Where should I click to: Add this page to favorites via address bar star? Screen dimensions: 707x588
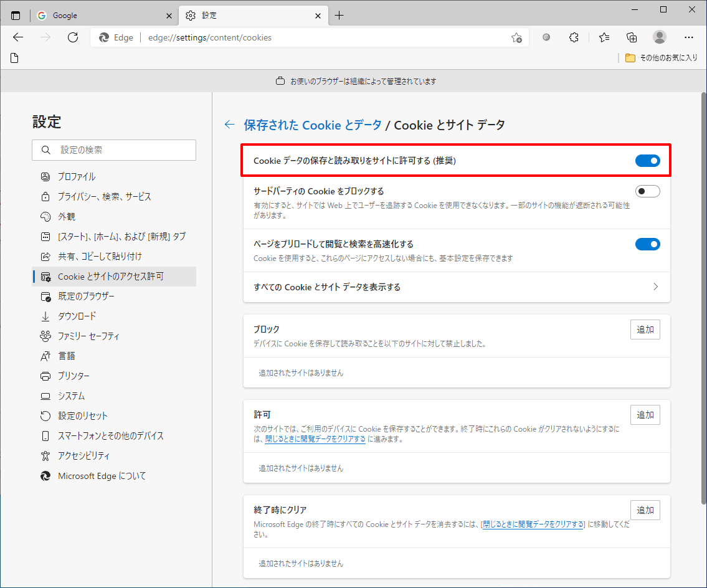click(x=516, y=37)
